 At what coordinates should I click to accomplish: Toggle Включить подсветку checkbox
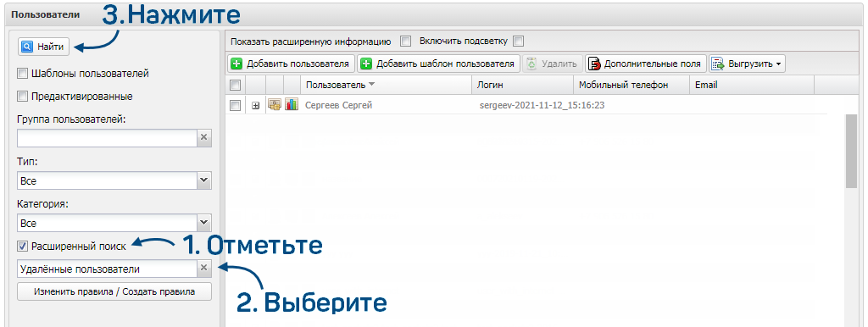point(518,42)
